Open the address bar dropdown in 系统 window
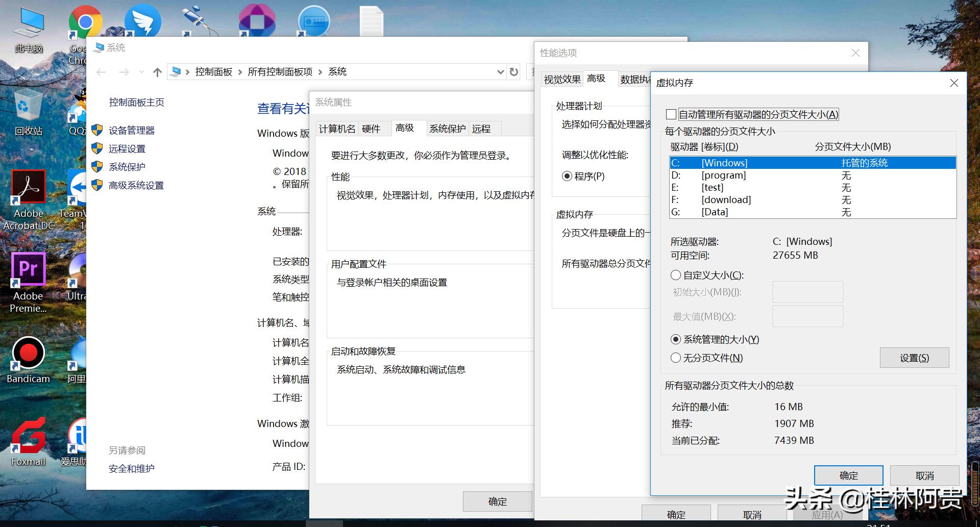Viewport: 980px width, 527px height. point(500,71)
